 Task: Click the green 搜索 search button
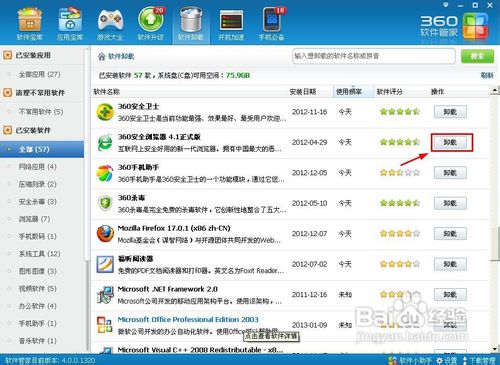point(477,56)
